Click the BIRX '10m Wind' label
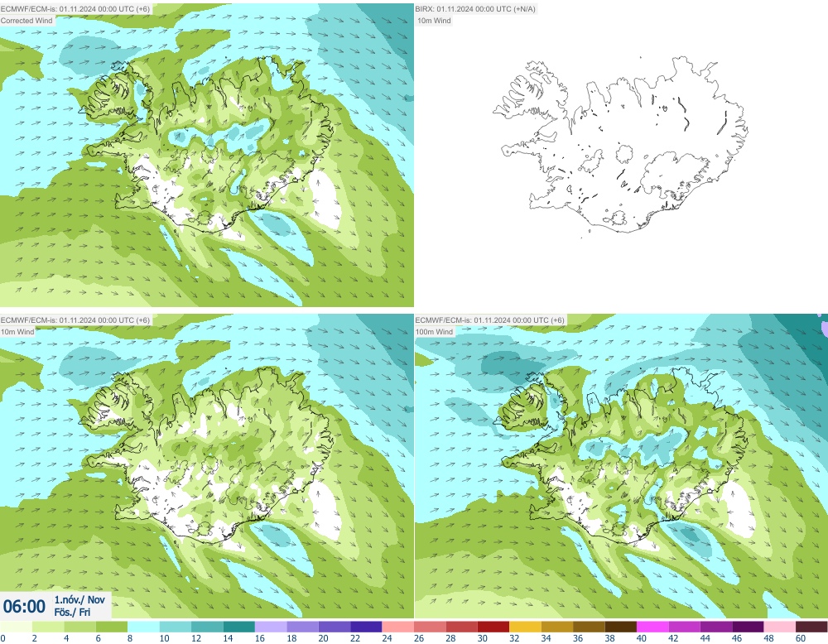Viewport: 828px width, 644px height. 434,21
